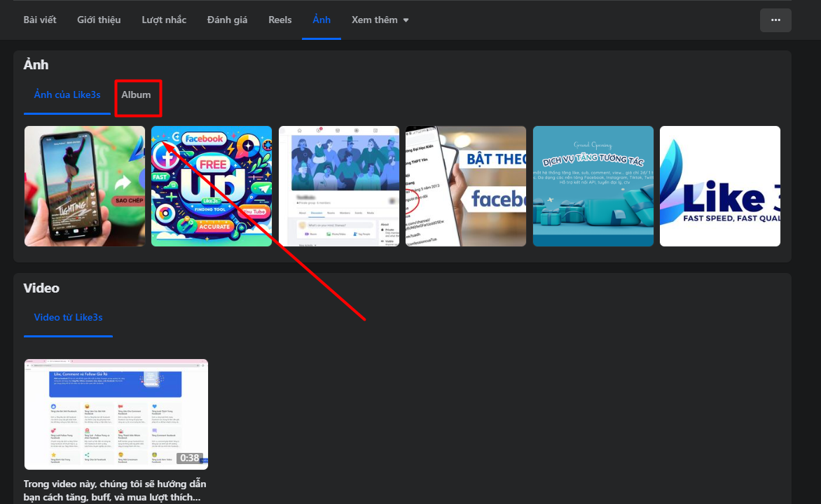The height and width of the screenshot is (504, 821).
Task: Open the Lượt nhắc tab
Action: [164, 20]
